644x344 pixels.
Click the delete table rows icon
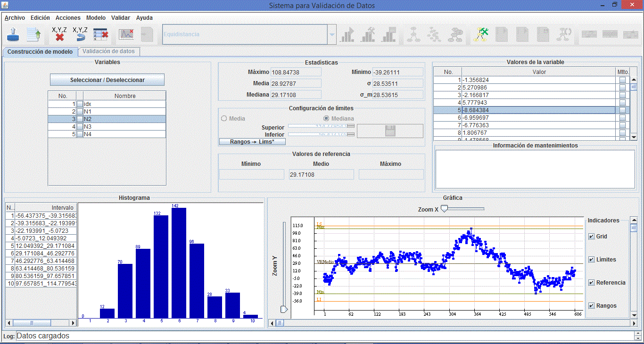pos(101,34)
